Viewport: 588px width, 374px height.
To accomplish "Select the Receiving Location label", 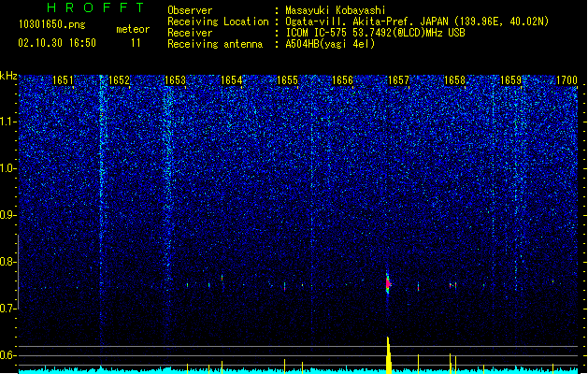I will pyautogui.click(x=218, y=22).
